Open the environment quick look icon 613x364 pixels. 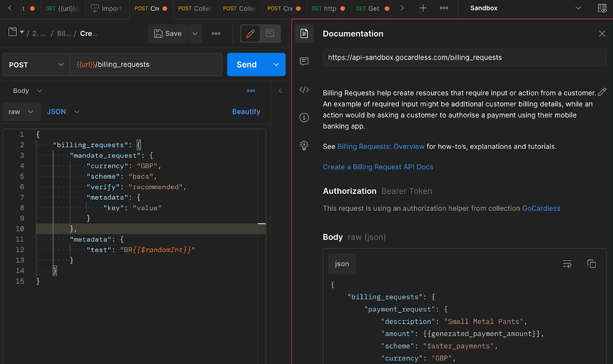pyautogui.click(x=602, y=8)
